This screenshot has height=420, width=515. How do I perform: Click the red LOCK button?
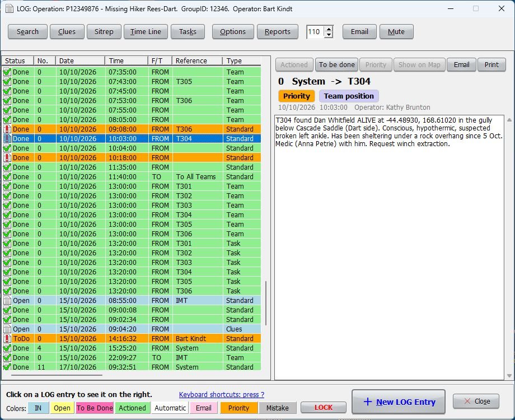pyautogui.click(x=323, y=408)
